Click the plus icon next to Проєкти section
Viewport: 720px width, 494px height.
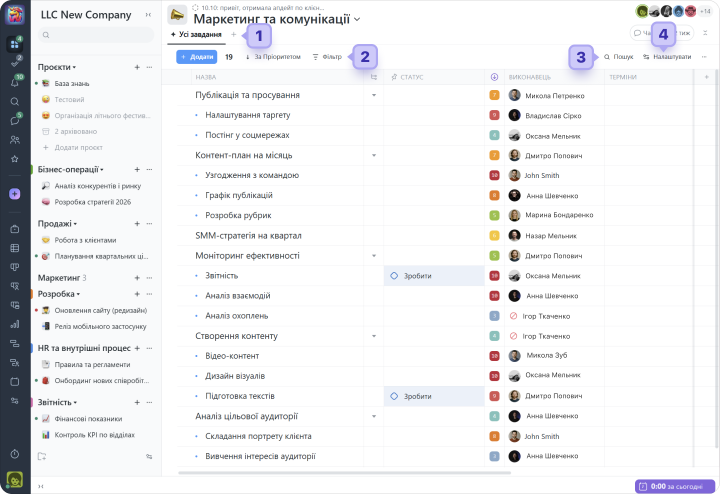pyautogui.click(x=137, y=67)
